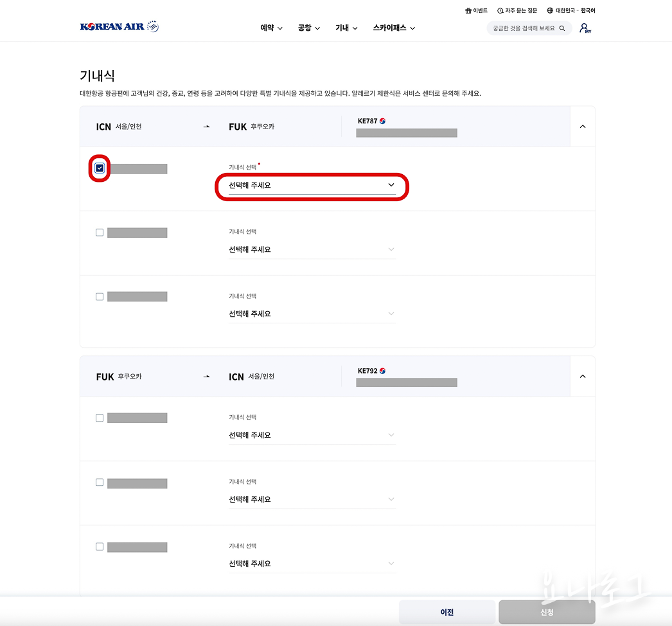Open the last meal dropdown on FUK-ICN flight
Viewport: 672px width, 626px height.
coord(312,563)
